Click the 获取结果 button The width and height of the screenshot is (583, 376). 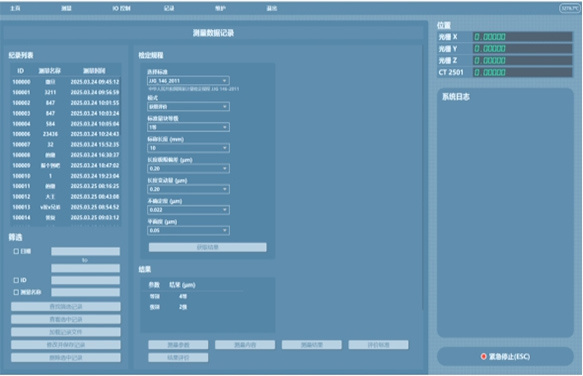click(207, 247)
